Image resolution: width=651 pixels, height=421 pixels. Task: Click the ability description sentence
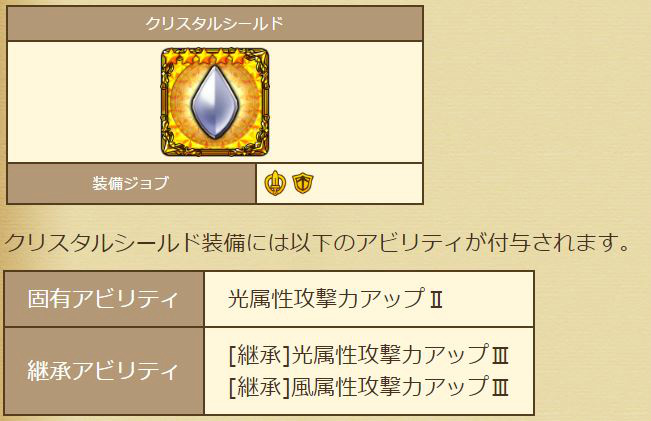pyautogui.click(x=319, y=242)
